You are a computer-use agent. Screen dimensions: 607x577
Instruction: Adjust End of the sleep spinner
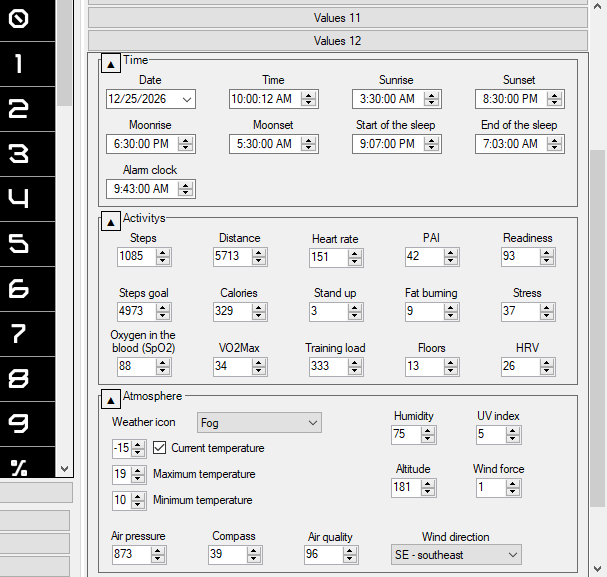(x=554, y=144)
